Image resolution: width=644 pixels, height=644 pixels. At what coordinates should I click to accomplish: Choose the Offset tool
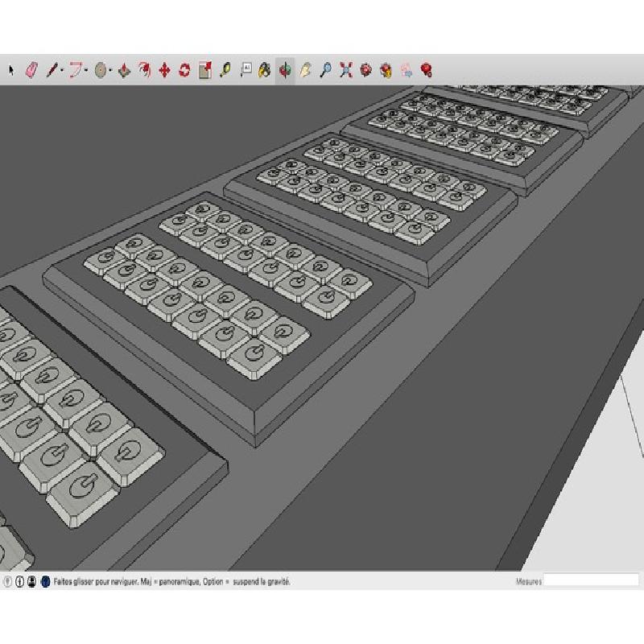[x=144, y=71]
